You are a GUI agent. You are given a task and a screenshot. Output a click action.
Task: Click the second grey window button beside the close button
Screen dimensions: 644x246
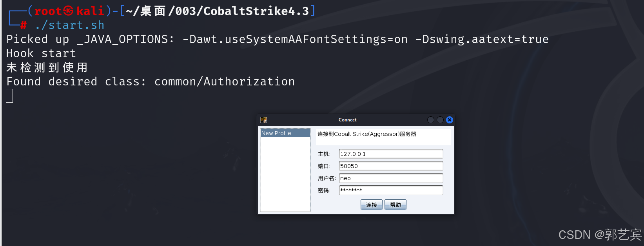tap(440, 120)
